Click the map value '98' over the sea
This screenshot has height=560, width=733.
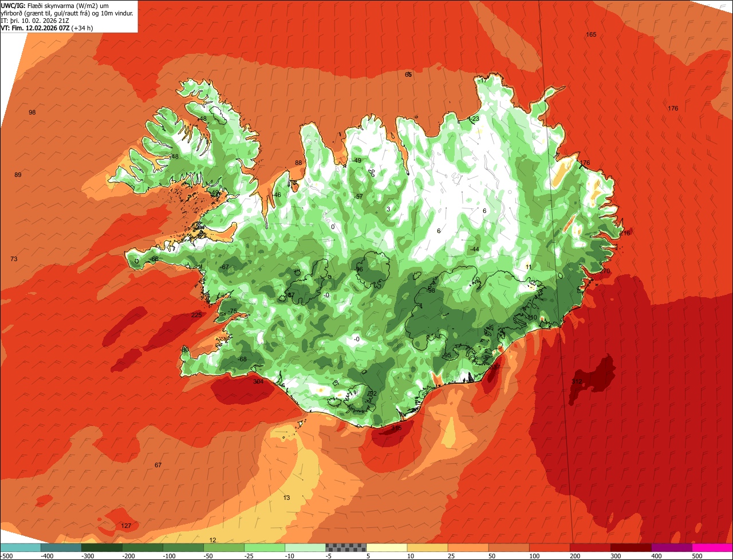point(32,112)
